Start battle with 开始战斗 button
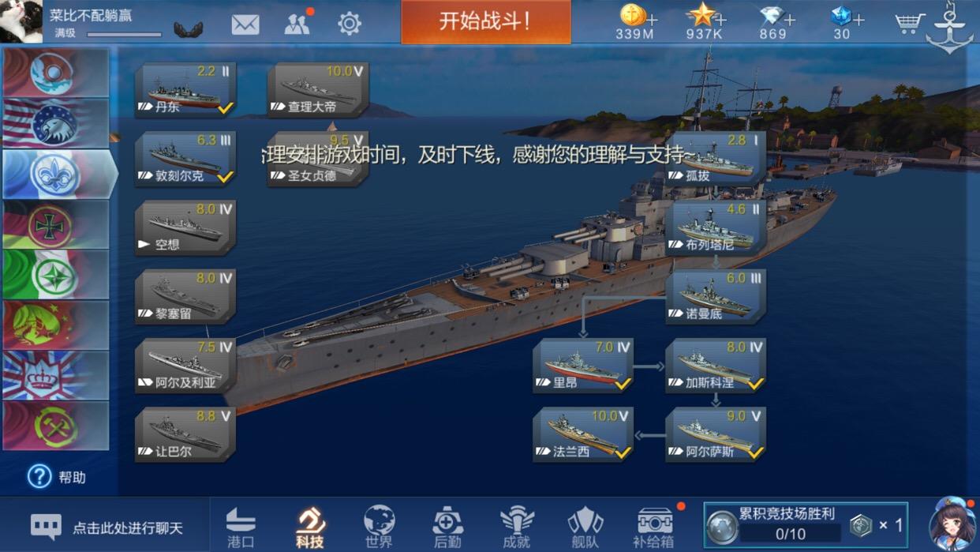 click(485, 21)
